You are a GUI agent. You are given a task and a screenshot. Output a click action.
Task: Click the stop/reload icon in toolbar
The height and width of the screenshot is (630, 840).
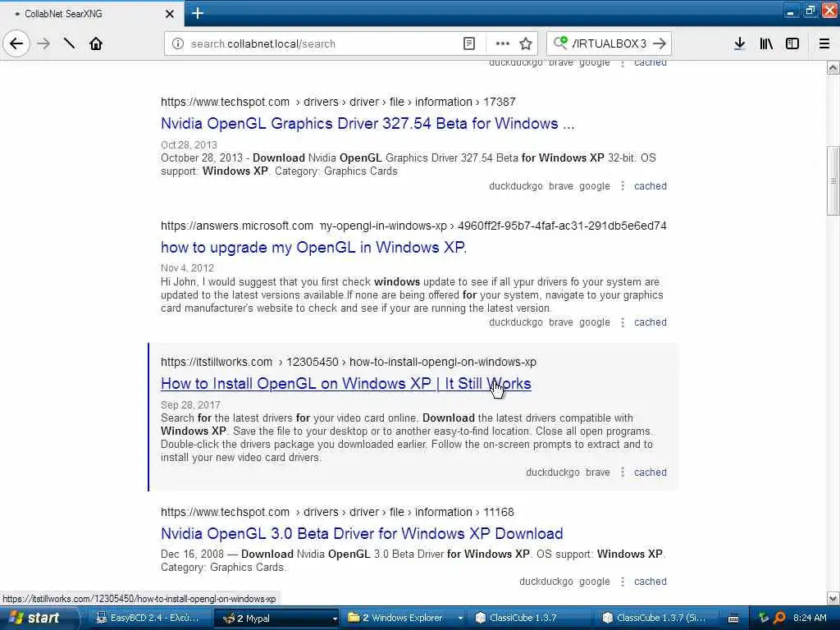69,43
